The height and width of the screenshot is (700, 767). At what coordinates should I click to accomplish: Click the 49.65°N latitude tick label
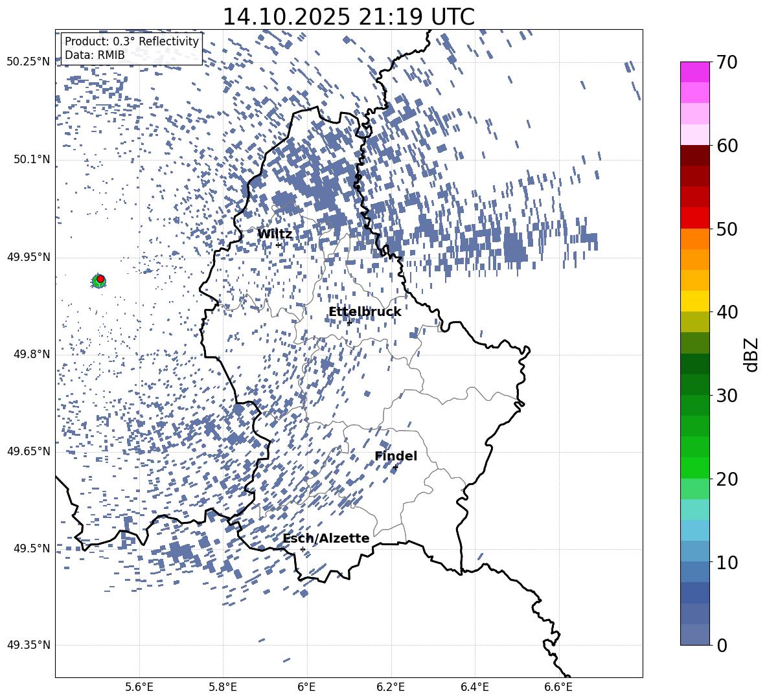coord(29,451)
